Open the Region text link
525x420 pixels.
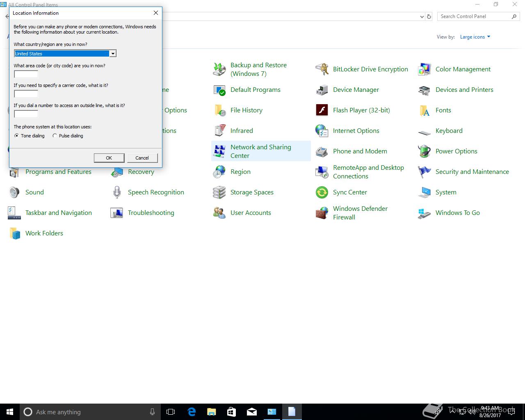pyautogui.click(x=240, y=172)
